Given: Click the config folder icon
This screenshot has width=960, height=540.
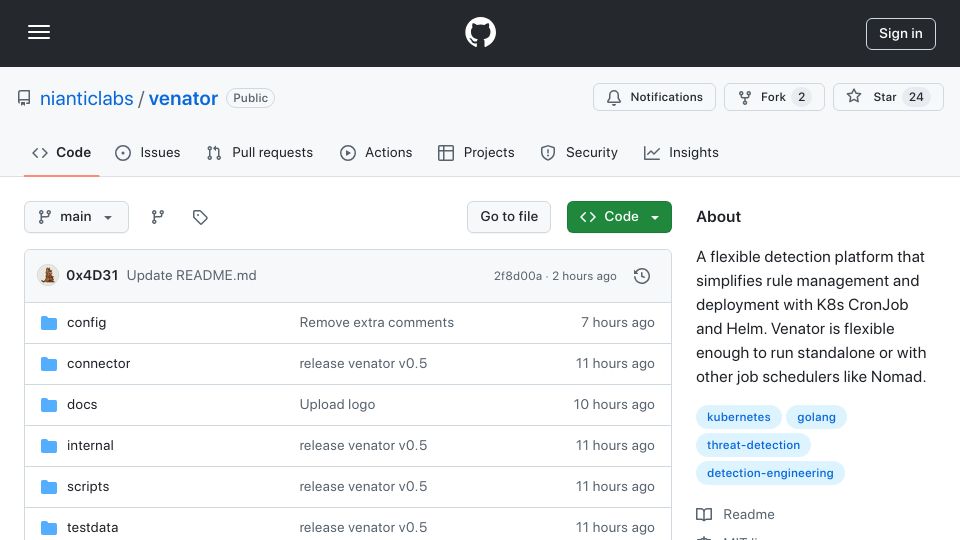Looking at the screenshot, I should coord(49,323).
